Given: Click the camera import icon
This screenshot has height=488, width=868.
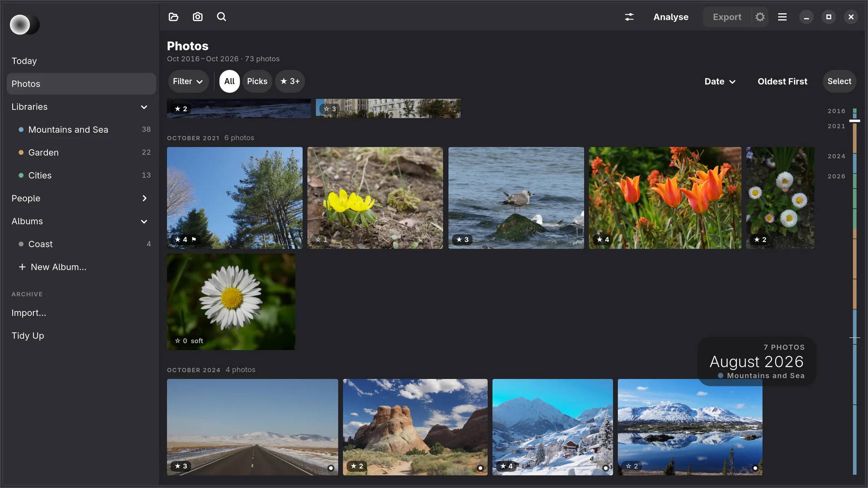Looking at the screenshot, I should click(x=197, y=17).
